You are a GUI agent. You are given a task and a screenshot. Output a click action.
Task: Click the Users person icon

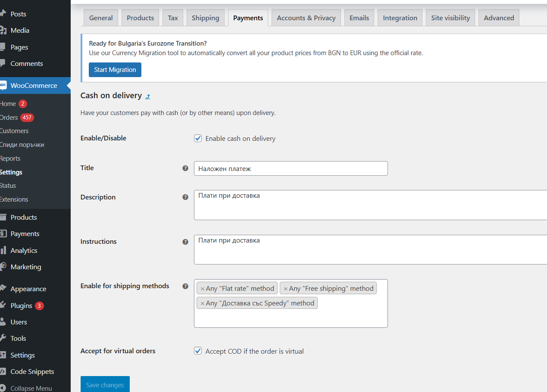click(3, 322)
